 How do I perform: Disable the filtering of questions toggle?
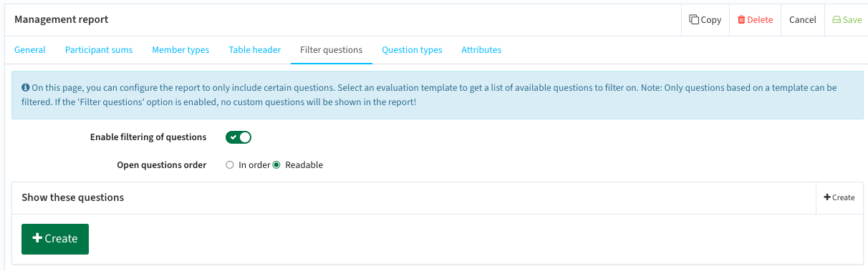(238, 137)
